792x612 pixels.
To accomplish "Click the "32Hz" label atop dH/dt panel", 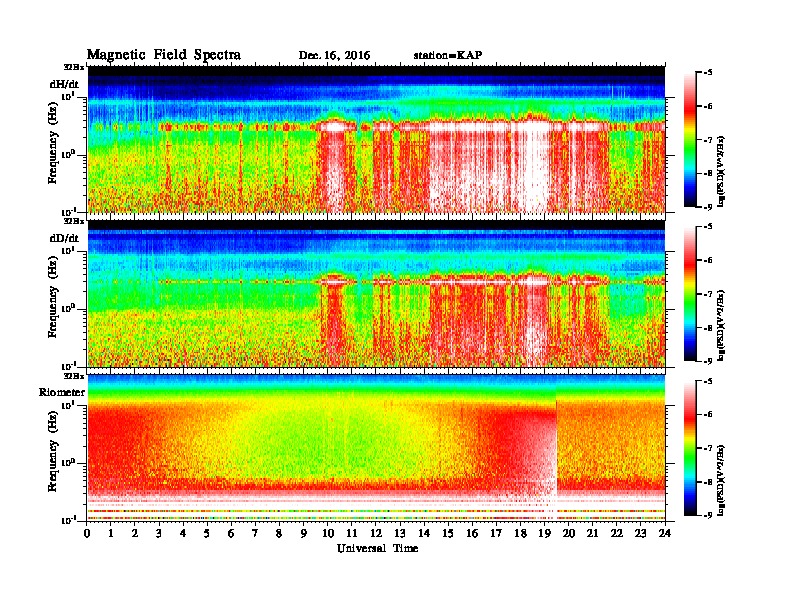I will (x=74, y=67).
